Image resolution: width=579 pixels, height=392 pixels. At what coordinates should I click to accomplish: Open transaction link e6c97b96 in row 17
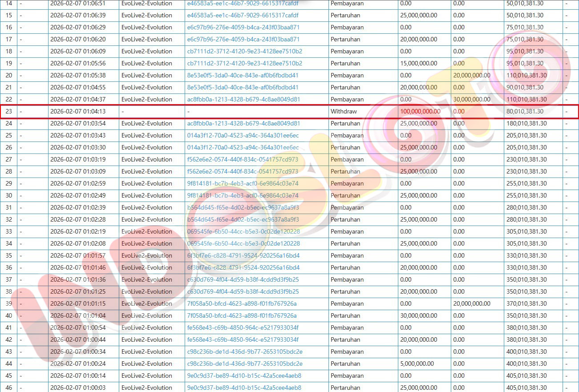click(243, 39)
